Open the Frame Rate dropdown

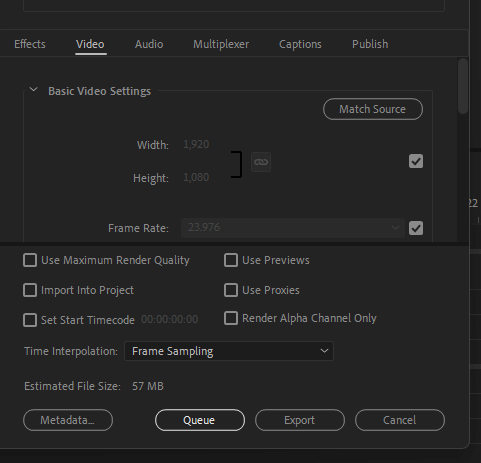[293, 228]
